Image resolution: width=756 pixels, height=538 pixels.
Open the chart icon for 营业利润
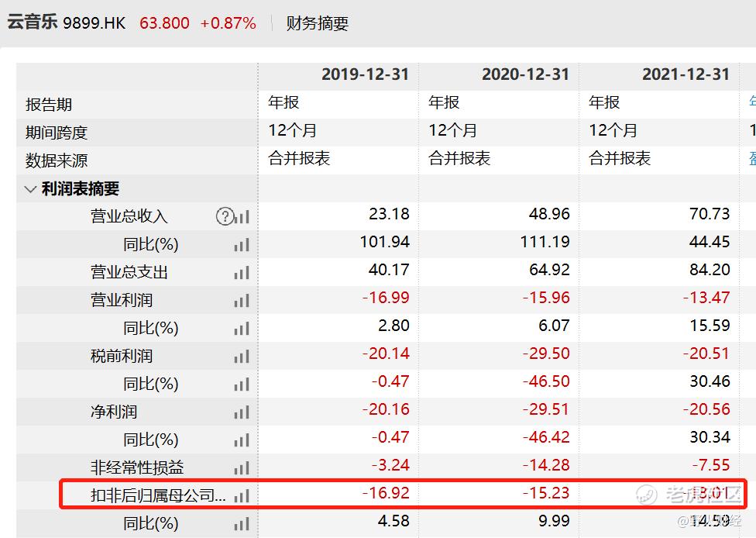point(242,301)
